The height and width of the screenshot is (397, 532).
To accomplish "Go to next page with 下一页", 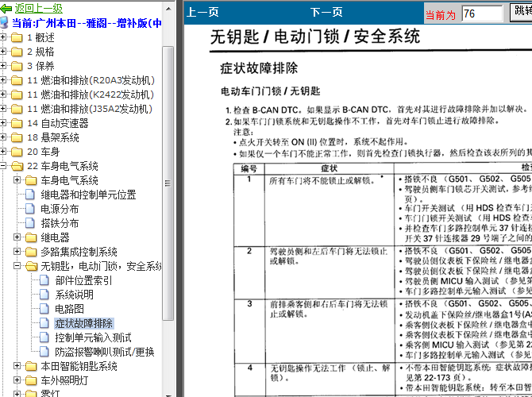I will click(x=326, y=12).
